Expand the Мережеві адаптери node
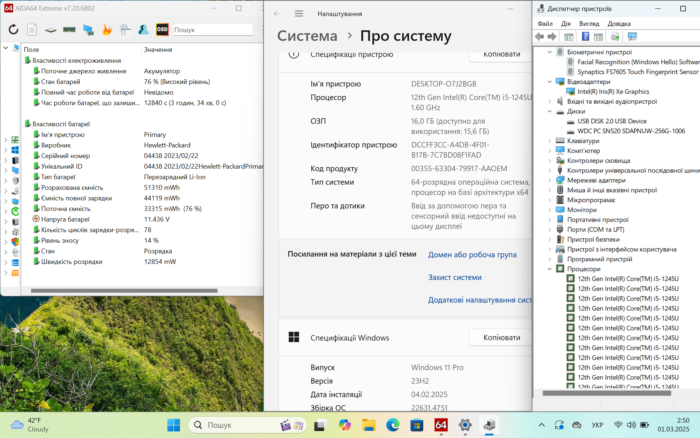The image size is (700, 438). pos(550,180)
